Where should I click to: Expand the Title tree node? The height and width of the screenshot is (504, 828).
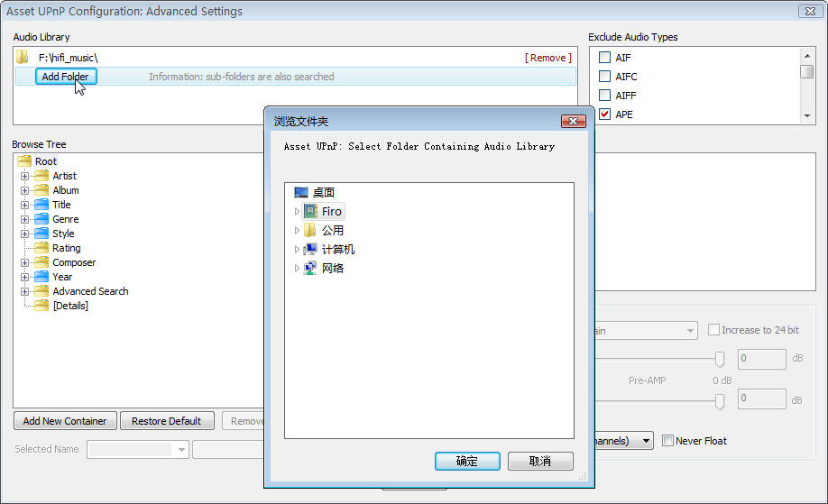[24, 205]
